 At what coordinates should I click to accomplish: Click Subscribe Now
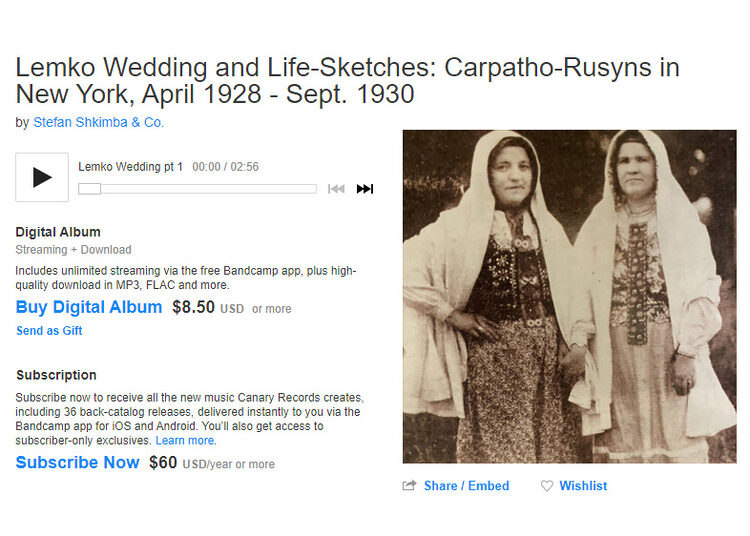point(77,462)
